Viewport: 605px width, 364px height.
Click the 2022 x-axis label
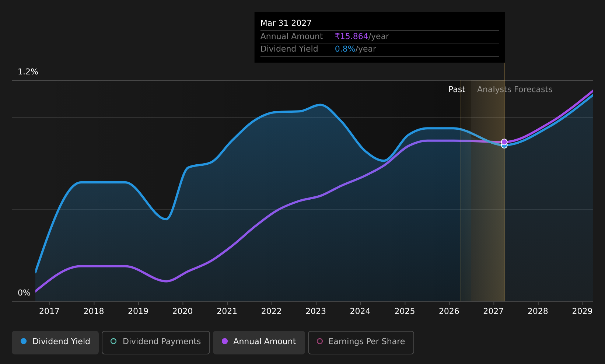tap(272, 311)
